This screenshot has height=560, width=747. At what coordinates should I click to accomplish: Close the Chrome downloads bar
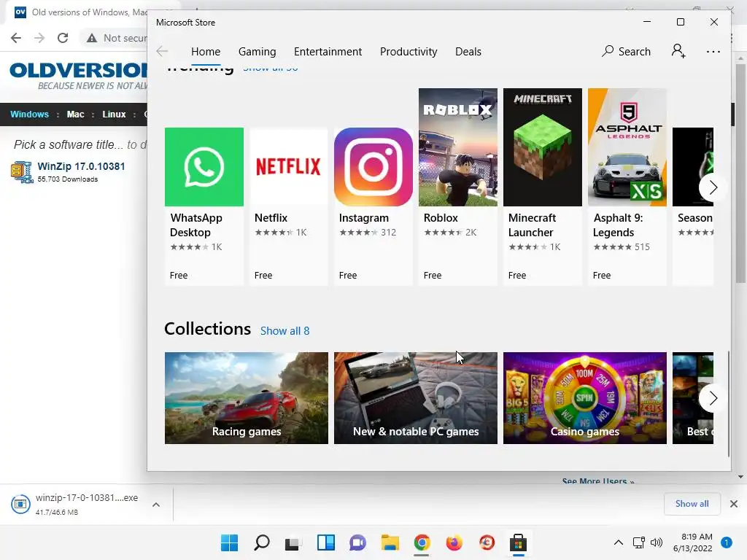(734, 504)
